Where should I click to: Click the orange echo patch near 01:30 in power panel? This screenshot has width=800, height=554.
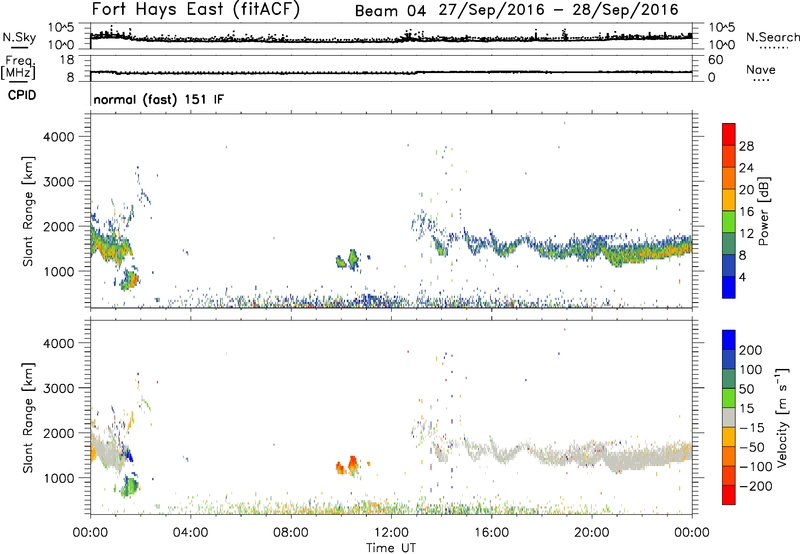point(132,279)
